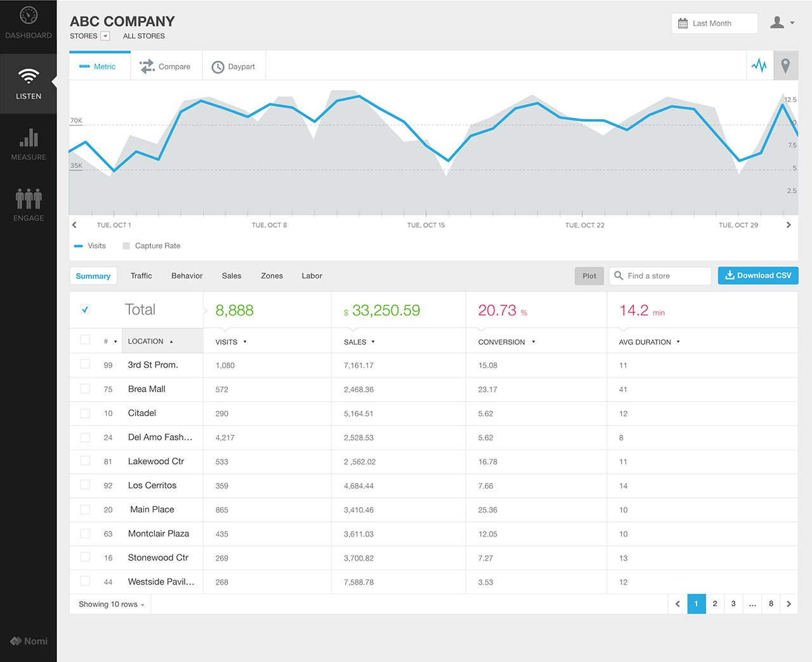The image size is (812, 662).
Task: Switch to the Summary tab
Action: coord(93,276)
